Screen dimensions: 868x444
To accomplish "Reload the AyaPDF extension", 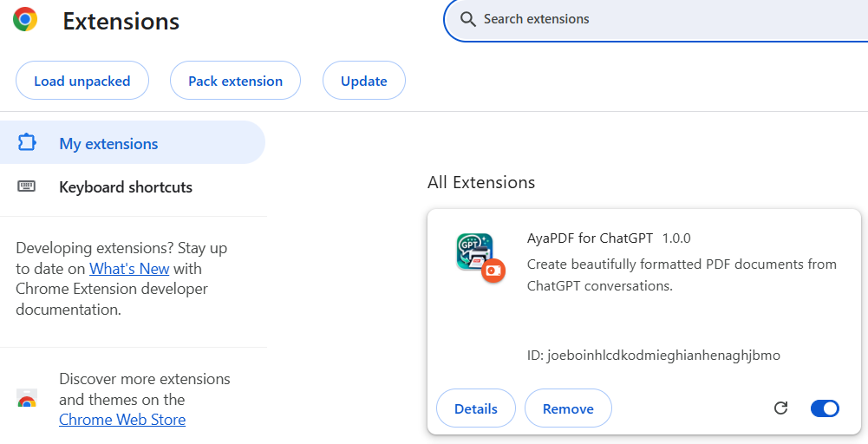I will (780, 408).
